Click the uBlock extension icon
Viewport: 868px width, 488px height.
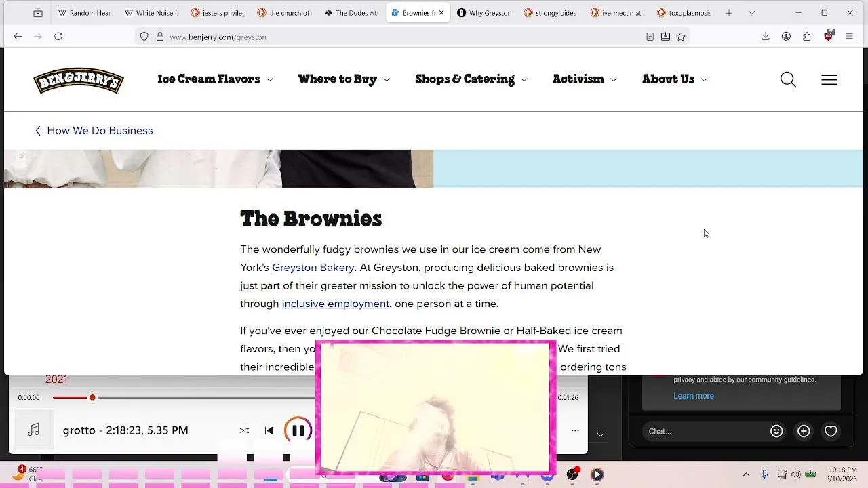tap(828, 37)
